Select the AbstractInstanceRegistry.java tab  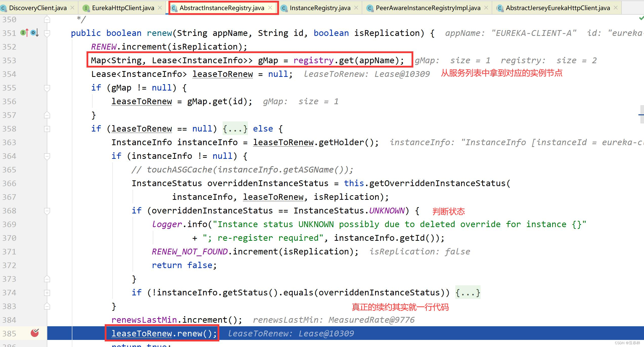(x=222, y=8)
